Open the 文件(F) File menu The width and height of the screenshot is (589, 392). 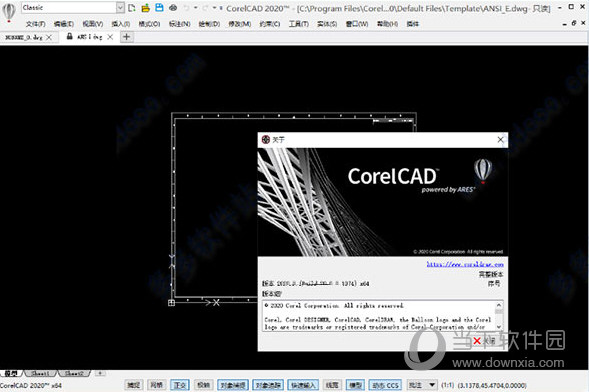pos(36,24)
